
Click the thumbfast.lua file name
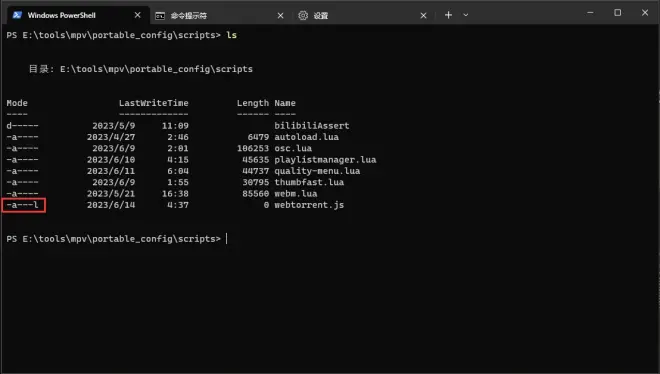309,183
